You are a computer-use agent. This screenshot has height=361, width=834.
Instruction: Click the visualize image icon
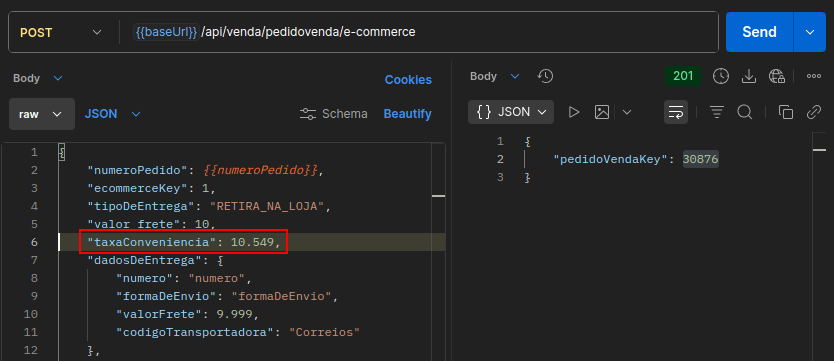click(x=602, y=112)
